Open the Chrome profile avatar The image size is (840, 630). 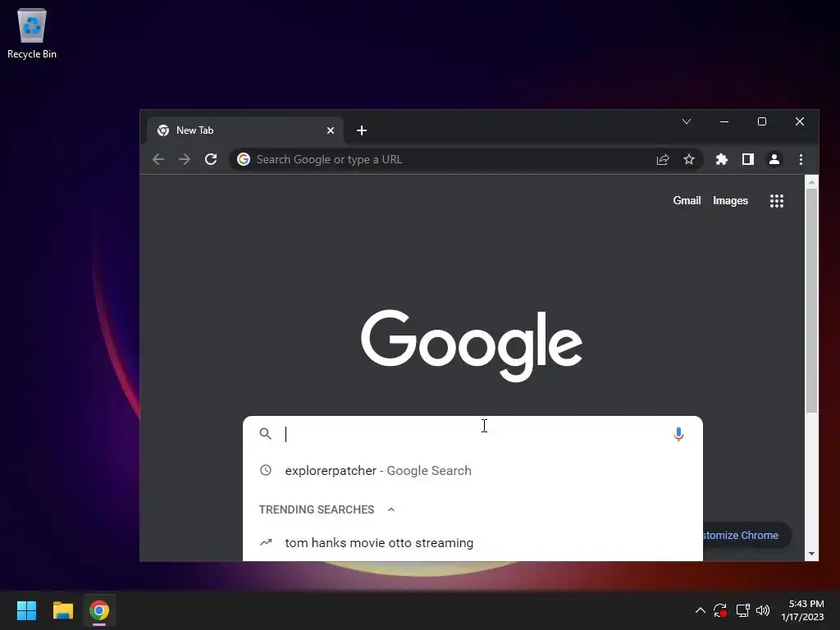pos(774,159)
